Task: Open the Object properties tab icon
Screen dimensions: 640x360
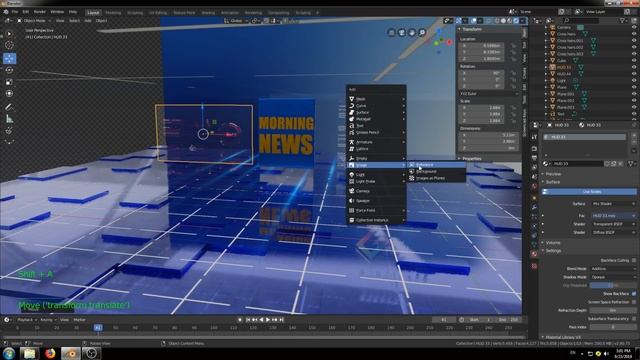Action: pos(534,198)
